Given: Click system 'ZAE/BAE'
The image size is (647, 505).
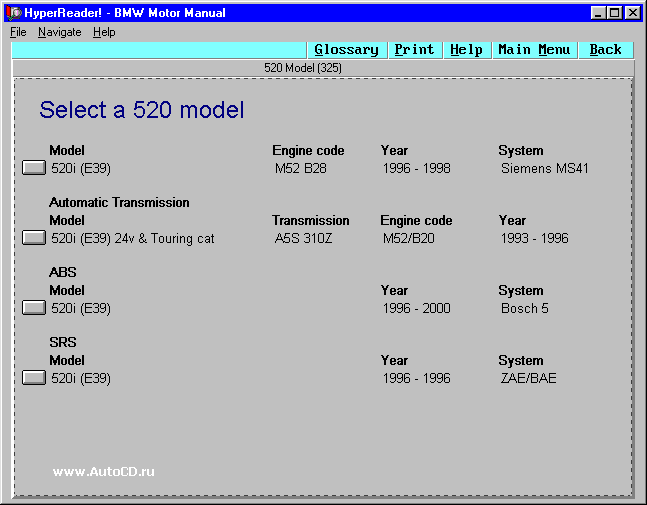Looking at the screenshot, I should [x=529, y=378].
